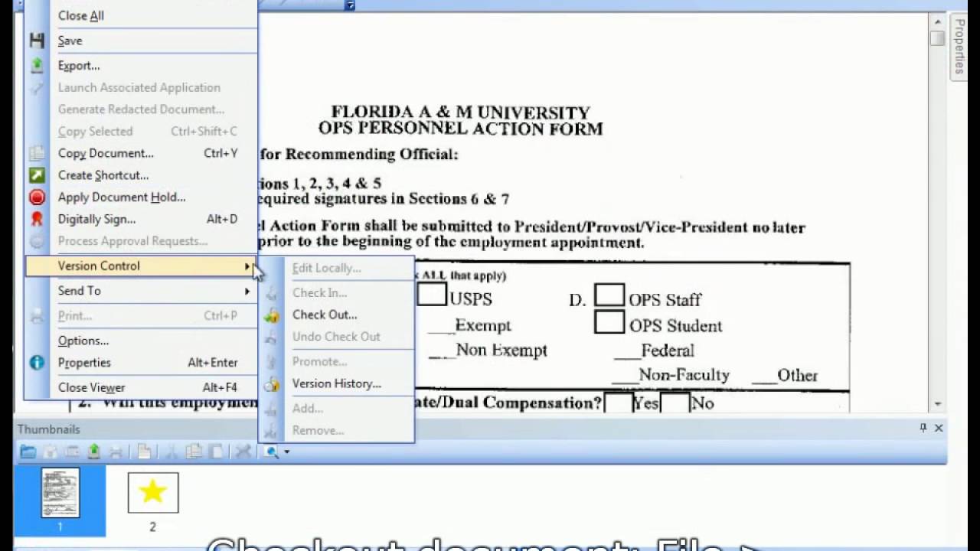Tick the OPS Staff checkbox
The width and height of the screenshot is (980, 551).
click(x=609, y=295)
